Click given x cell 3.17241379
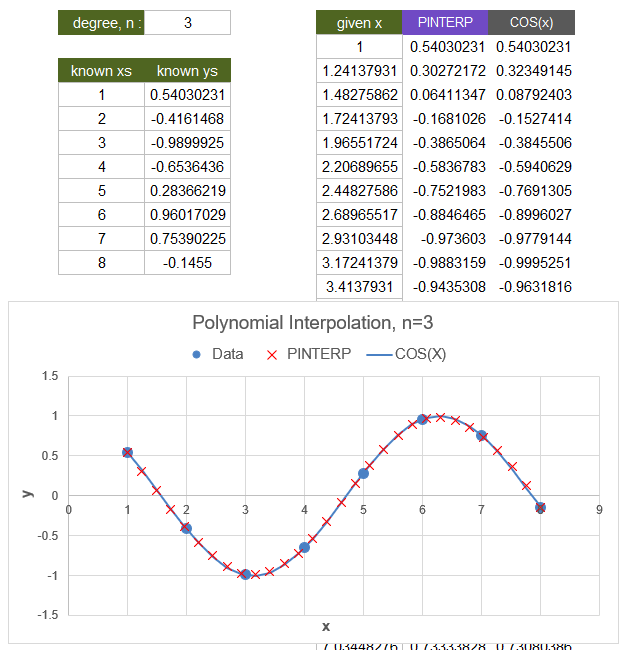Screen dimensions: 626x650 pyautogui.click(x=359, y=263)
